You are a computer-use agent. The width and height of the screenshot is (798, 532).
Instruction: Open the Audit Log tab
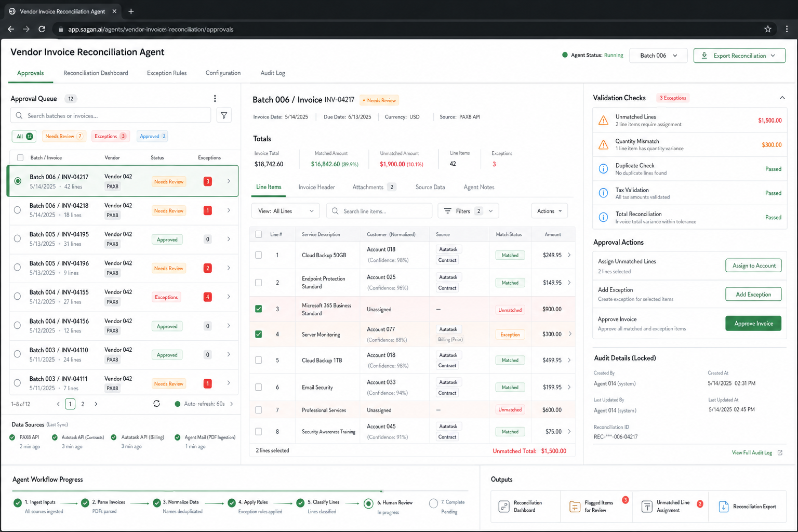(273, 73)
